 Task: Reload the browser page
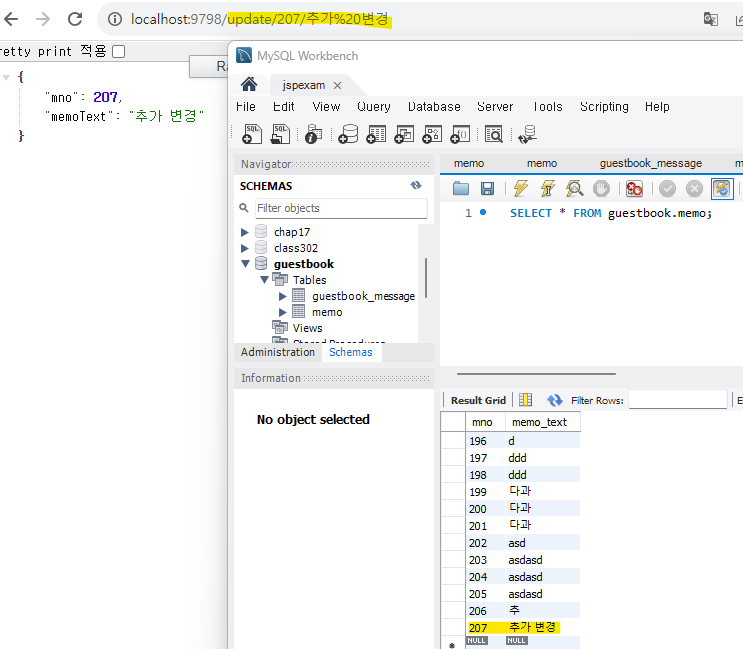[75, 19]
